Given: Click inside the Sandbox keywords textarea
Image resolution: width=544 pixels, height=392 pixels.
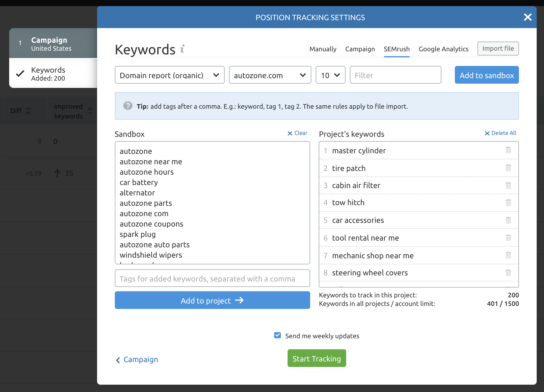Looking at the screenshot, I should coord(212,203).
